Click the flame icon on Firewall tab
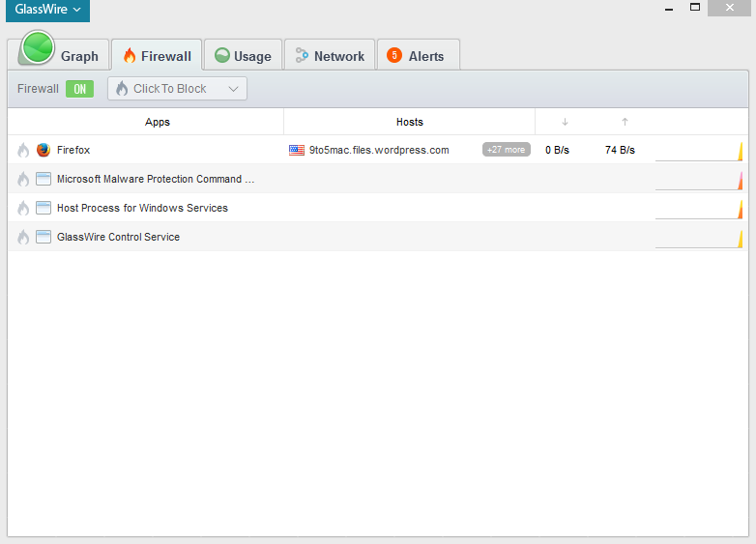 point(130,55)
